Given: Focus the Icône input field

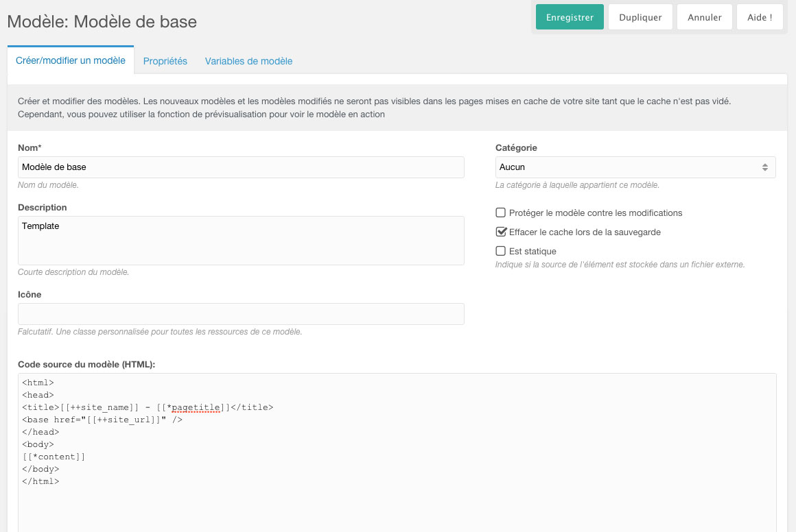Looking at the screenshot, I should pos(241,314).
